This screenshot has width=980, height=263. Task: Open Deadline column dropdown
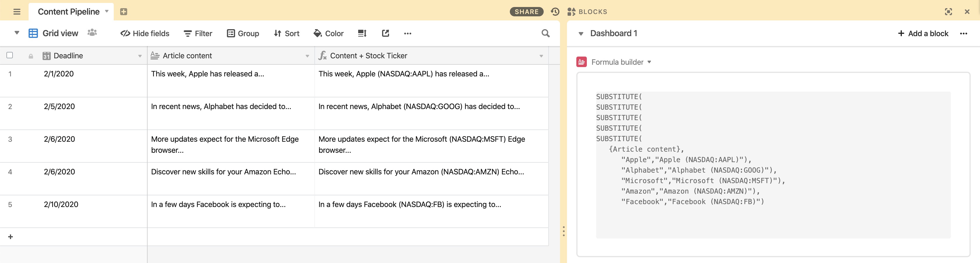tap(140, 56)
